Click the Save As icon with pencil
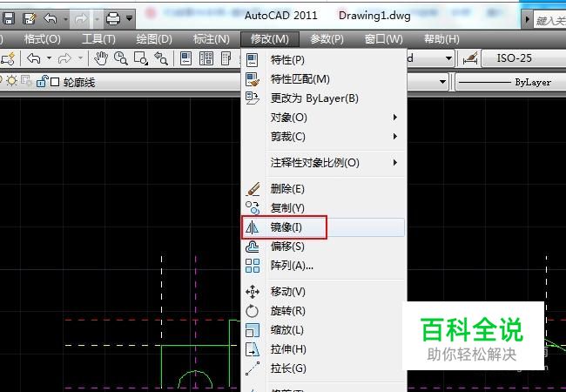The height and width of the screenshot is (392, 566). pyautogui.click(x=30, y=18)
